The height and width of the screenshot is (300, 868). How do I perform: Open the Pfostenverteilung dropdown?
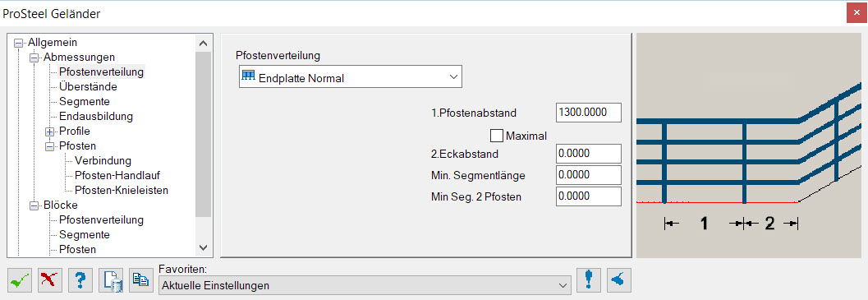click(x=350, y=77)
